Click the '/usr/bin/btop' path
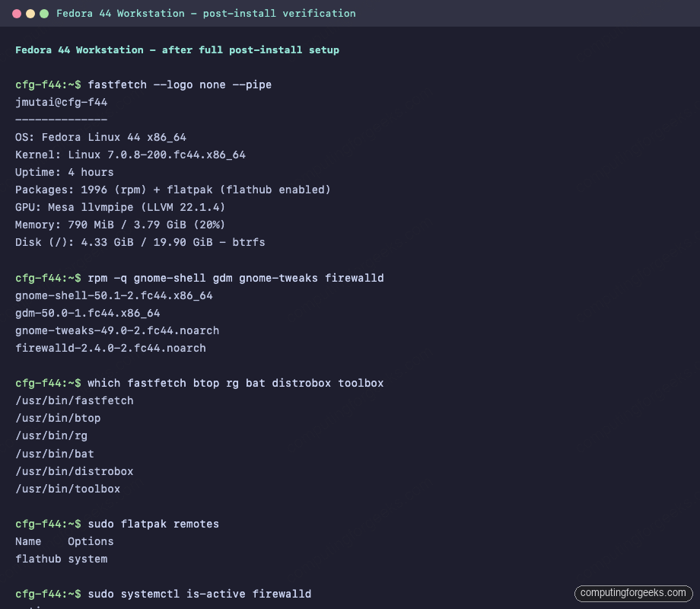Viewport: 700px width, 609px height. (58, 418)
